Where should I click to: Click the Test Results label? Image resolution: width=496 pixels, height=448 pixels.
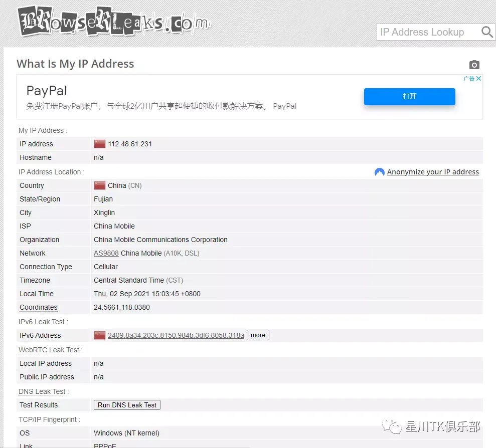pyautogui.click(x=39, y=405)
